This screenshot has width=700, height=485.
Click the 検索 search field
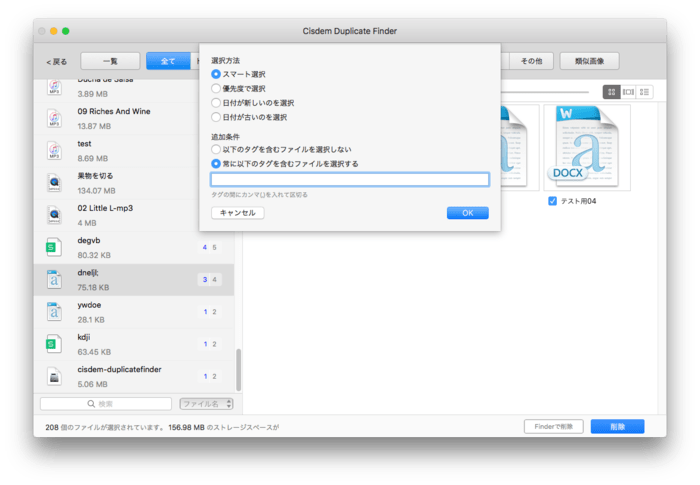tap(106, 404)
